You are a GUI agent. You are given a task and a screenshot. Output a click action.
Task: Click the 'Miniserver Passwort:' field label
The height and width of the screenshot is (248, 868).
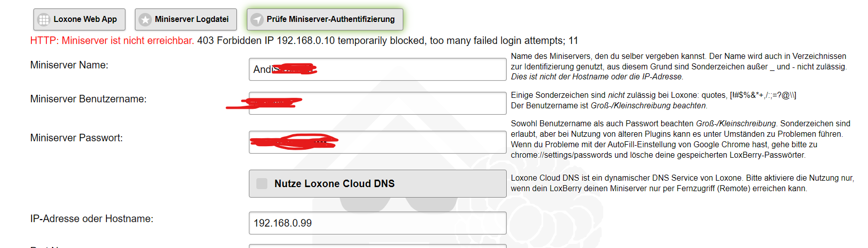[x=76, y=138]
